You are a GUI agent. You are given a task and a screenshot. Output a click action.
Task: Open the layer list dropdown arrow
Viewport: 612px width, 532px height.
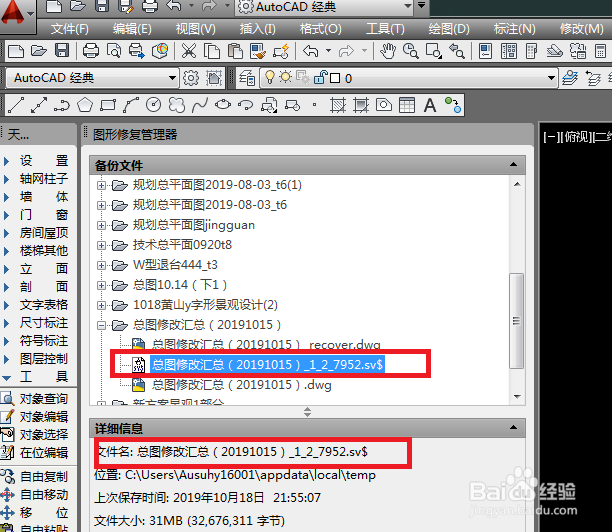pyautogui.click(x=551, y=78)
